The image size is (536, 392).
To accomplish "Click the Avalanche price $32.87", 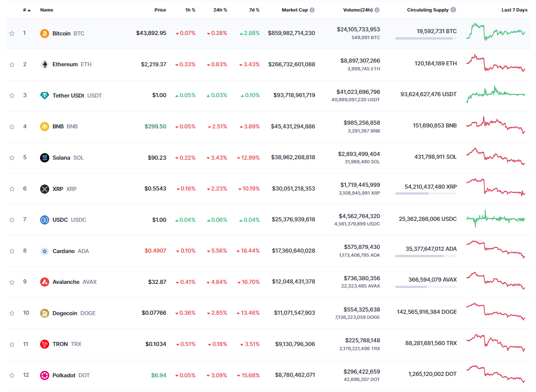I will pos(157,282).
